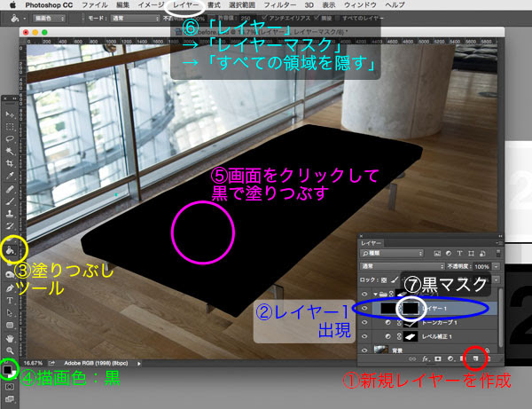Viewport: 532px width, 409px height.
Task: Select the Move tool
Action: (10, 114)
